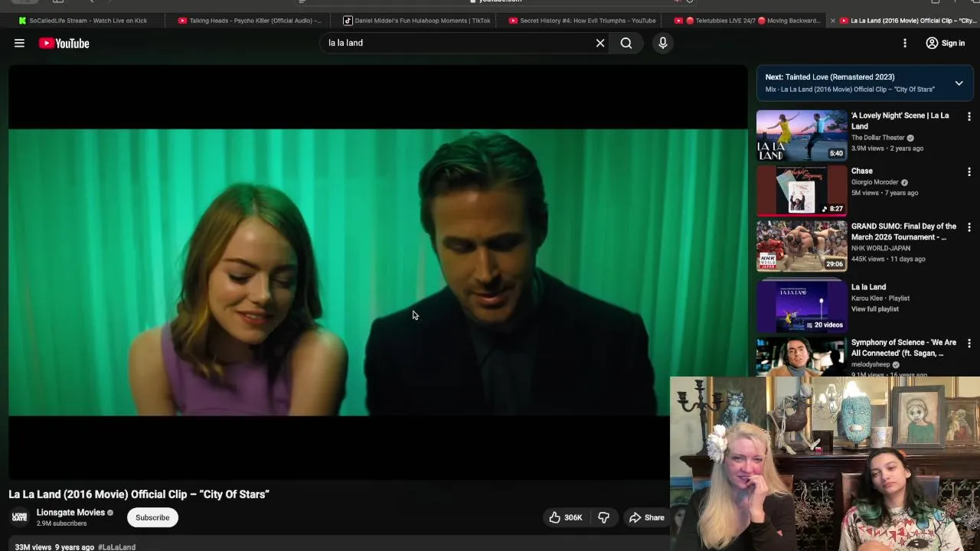The height and width of the screenshot is (551, 980).
Task: Sign in to YouTube
Action: click(x=946, y=43)
